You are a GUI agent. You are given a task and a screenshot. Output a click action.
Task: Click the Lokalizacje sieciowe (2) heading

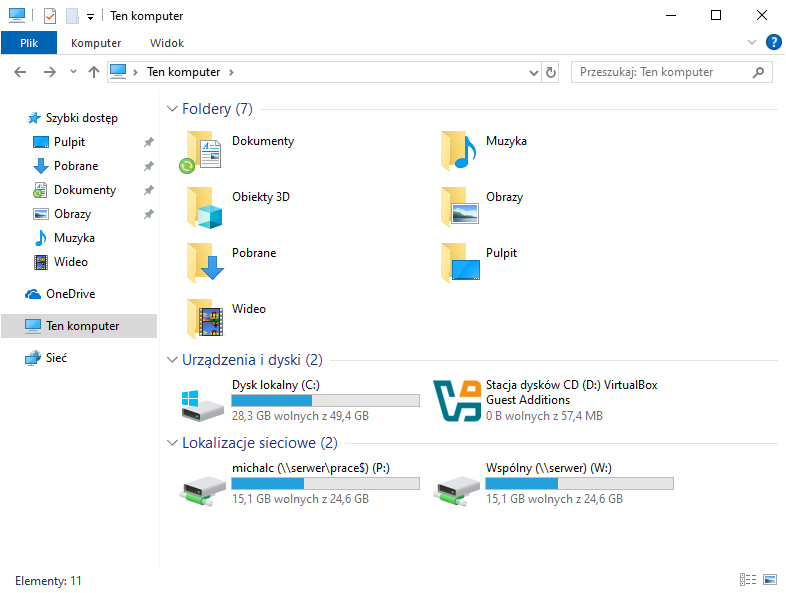coord(260,443)
